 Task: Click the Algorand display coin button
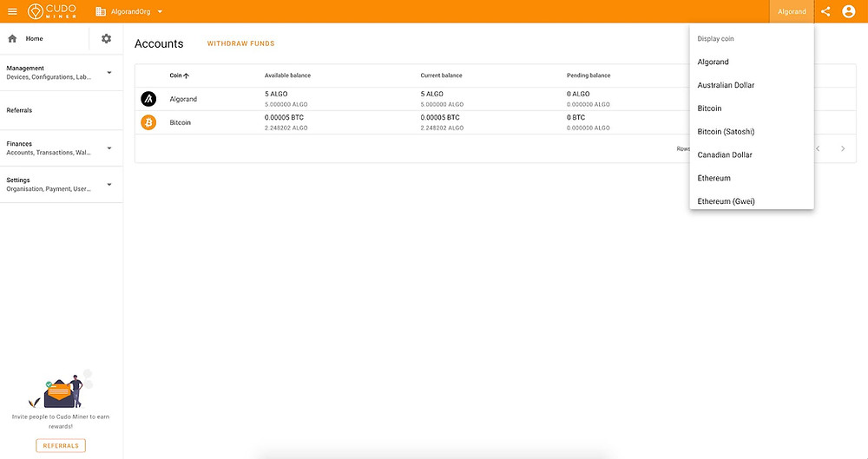[x=792, y=11]
